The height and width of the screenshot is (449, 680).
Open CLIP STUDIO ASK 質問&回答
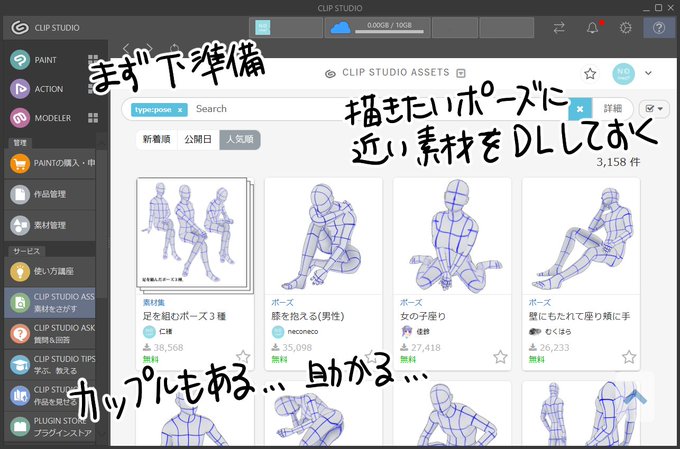click(x=49, y=334)
